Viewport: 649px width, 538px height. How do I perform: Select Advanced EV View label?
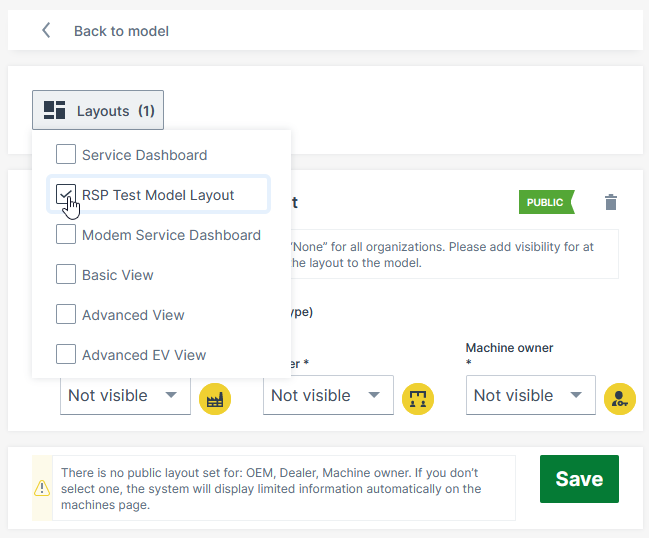(x=144, y=355)
